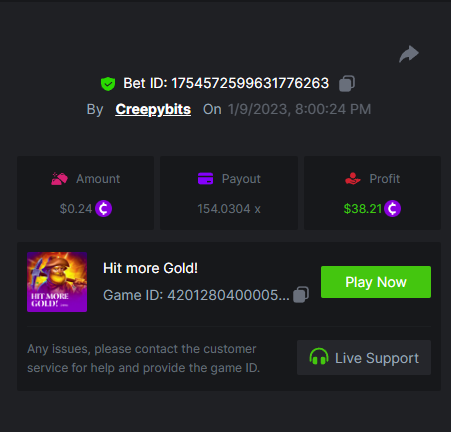This screenshot has width=451, height=432.
Task: Click the Hit more Gold! title
Action: [150, 268]
